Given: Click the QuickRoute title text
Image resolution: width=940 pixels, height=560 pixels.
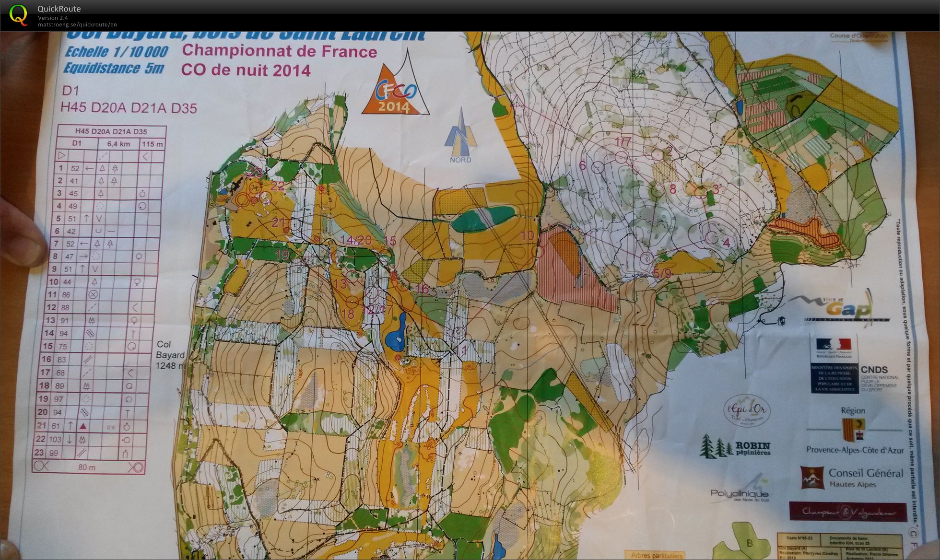Looking at the screenshot, I should click(59, 9).
